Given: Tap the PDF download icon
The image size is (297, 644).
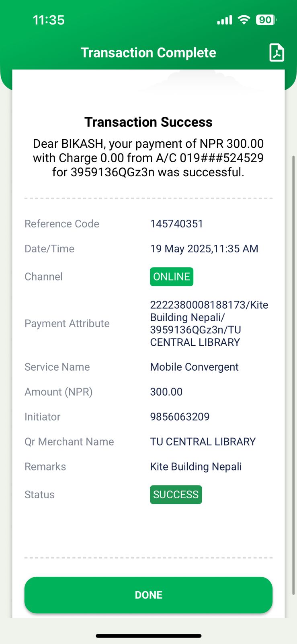Looking at the screenshot, I should coord(277,53).
